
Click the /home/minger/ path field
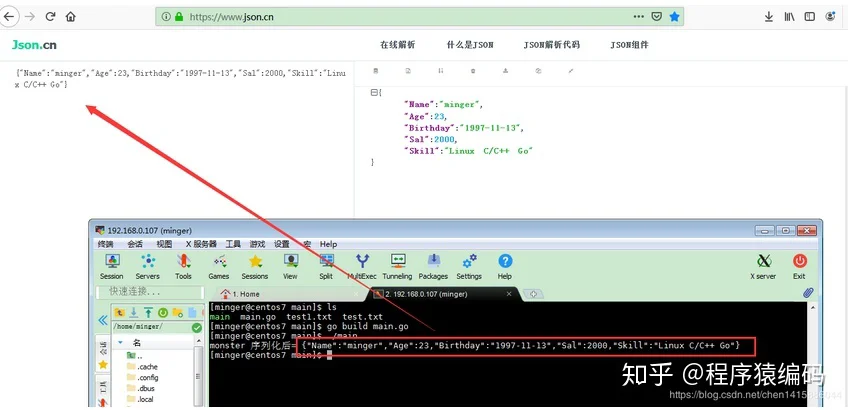pos(151,327)
